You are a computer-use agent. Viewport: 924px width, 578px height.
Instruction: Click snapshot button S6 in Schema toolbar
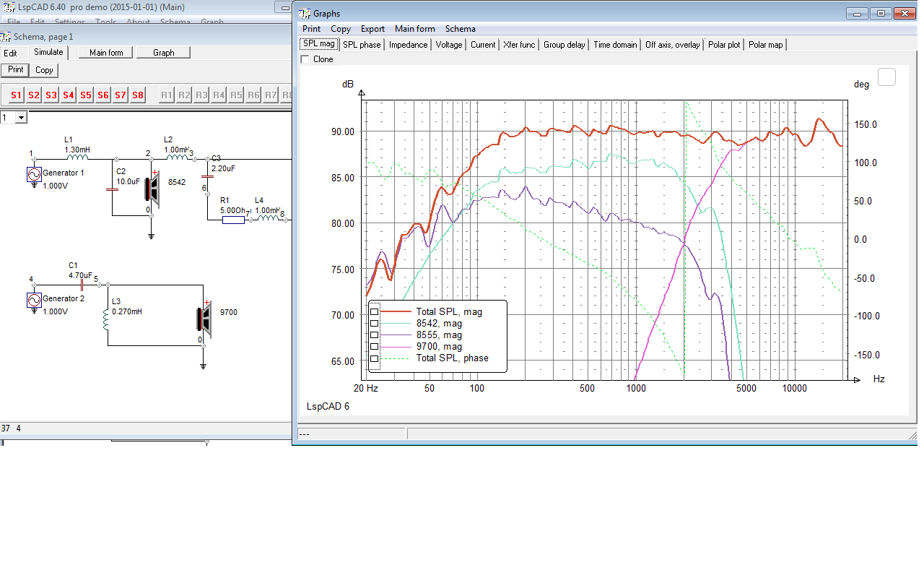coord(103,95)
